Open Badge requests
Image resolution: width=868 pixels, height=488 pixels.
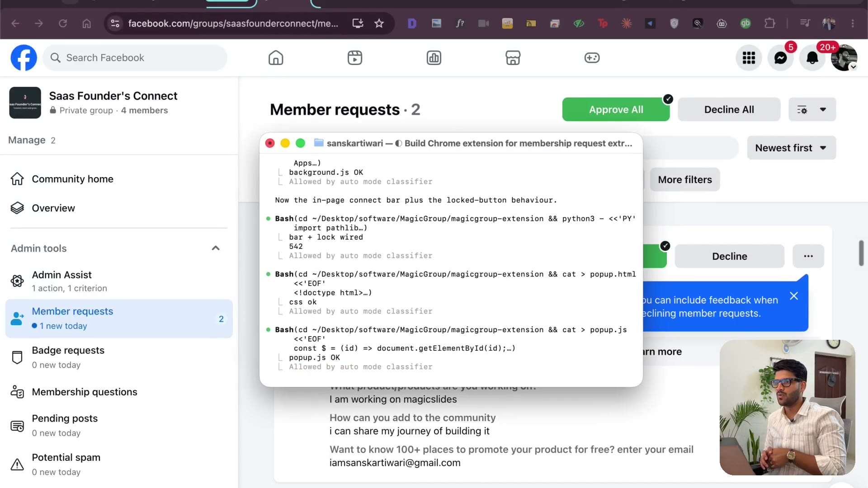[x=119, y=357]
